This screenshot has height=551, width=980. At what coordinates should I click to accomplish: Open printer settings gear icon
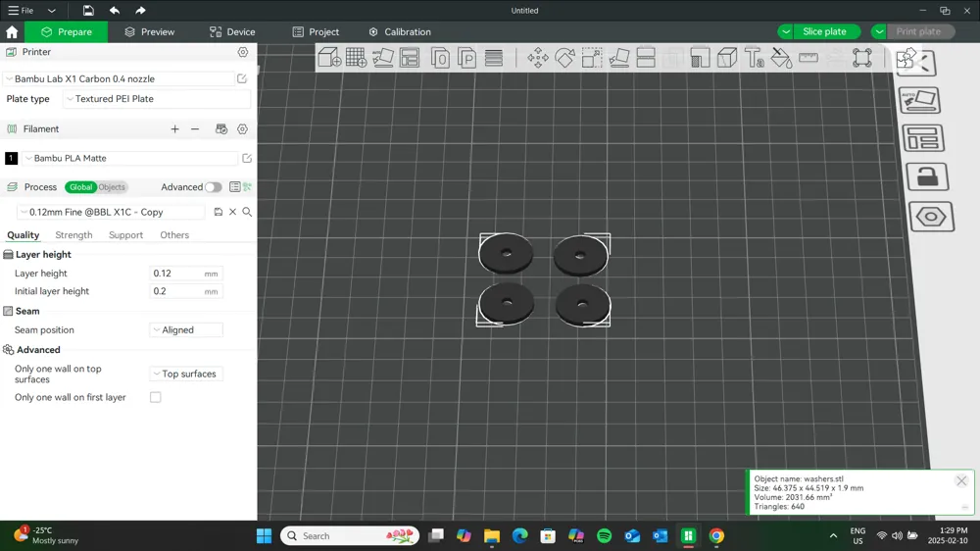242,52
